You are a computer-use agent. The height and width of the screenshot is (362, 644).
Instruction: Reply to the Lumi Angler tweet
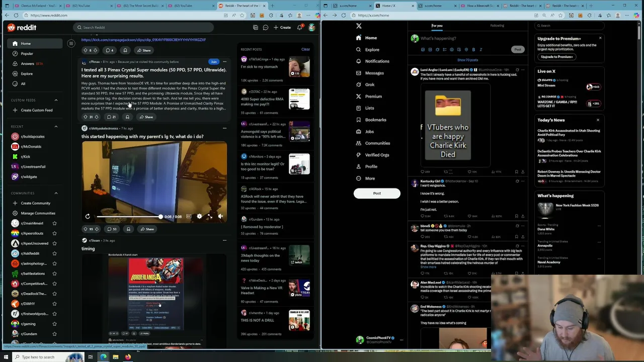423,171
